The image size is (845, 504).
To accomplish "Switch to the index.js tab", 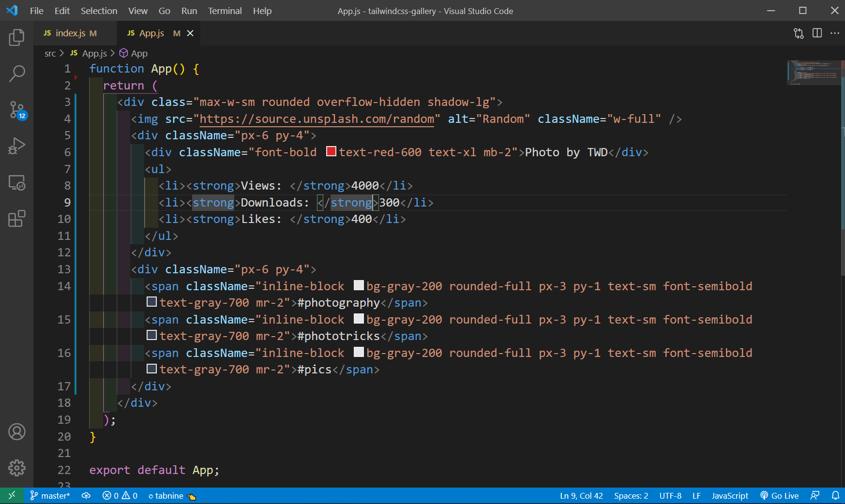I will coord(75,33).
